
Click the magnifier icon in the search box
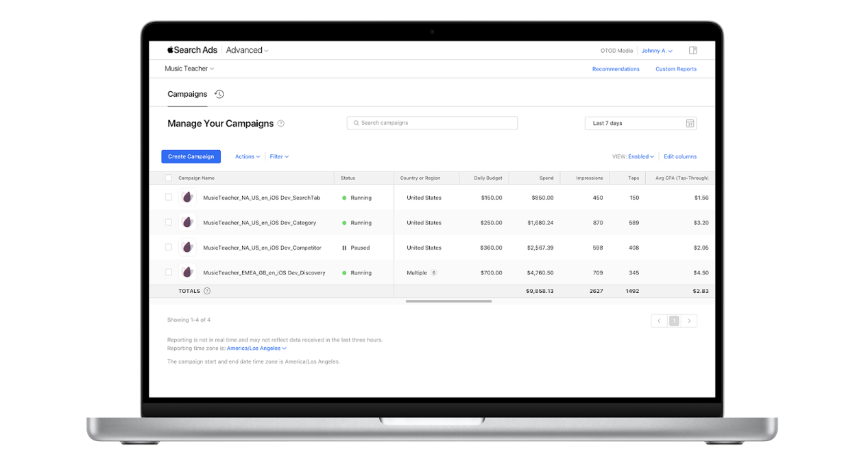tap(356, 123)
